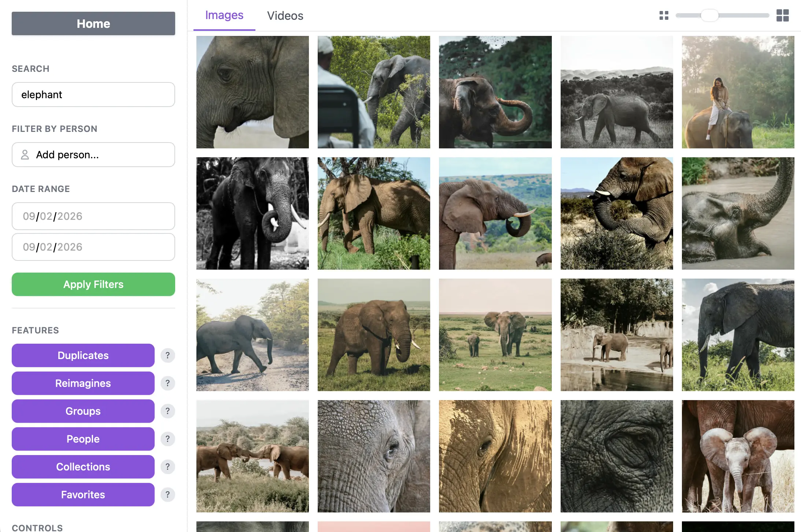801x532 pixels.
Task: Open help for Duplicates feature
Action: [167, 355]
